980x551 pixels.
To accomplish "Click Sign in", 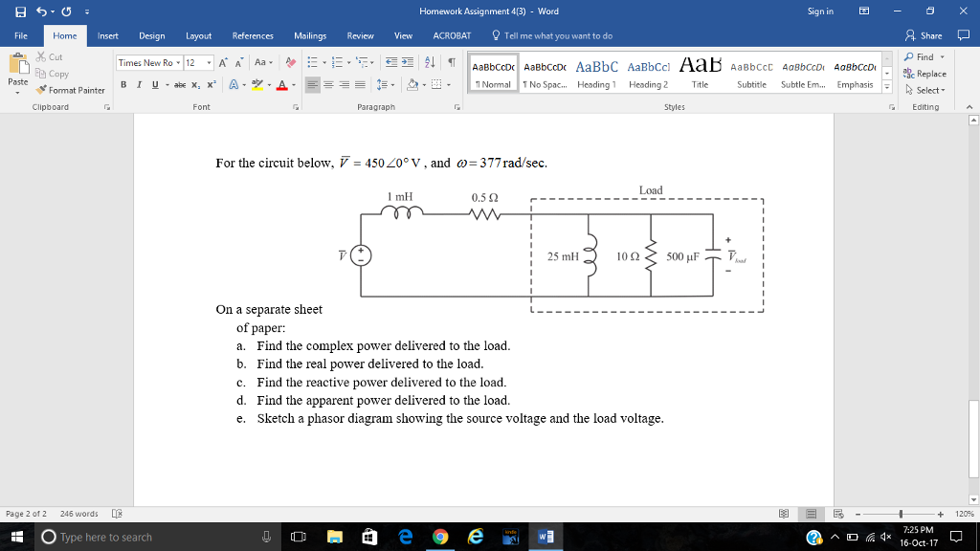I will [820, 11].
